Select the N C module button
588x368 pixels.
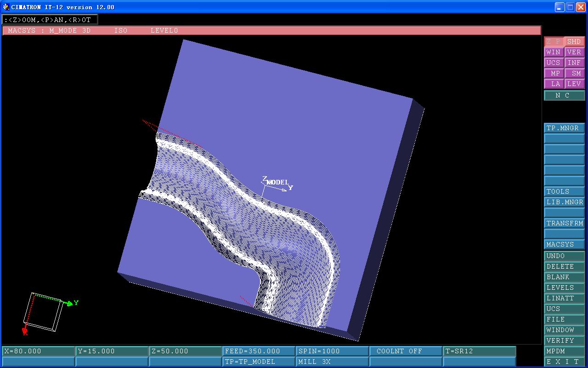(564, 95)
